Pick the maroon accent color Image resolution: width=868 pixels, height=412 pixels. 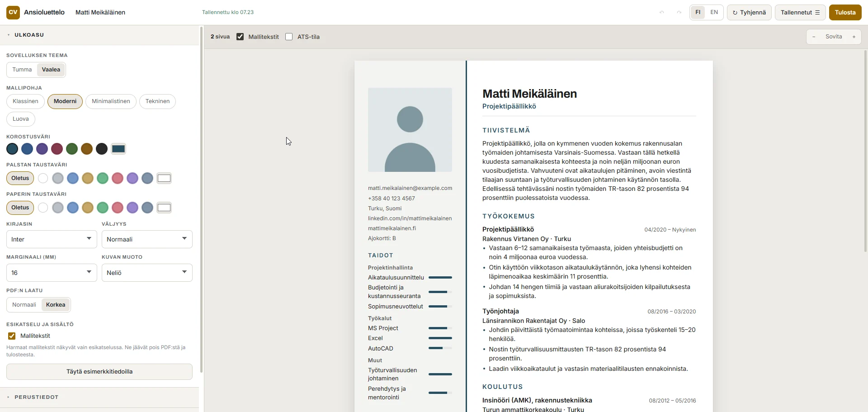57,149
